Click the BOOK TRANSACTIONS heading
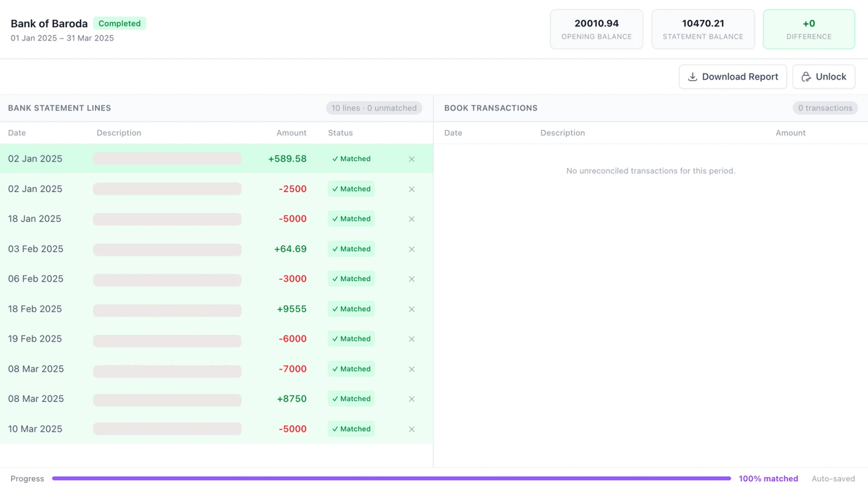 pyautogui.click(x=491, y=108)
